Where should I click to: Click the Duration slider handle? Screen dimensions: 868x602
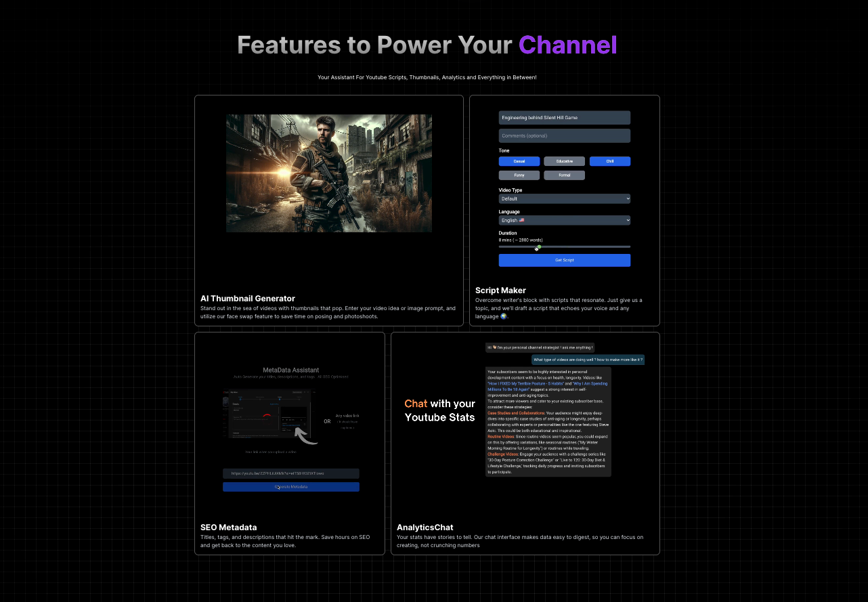539,246
